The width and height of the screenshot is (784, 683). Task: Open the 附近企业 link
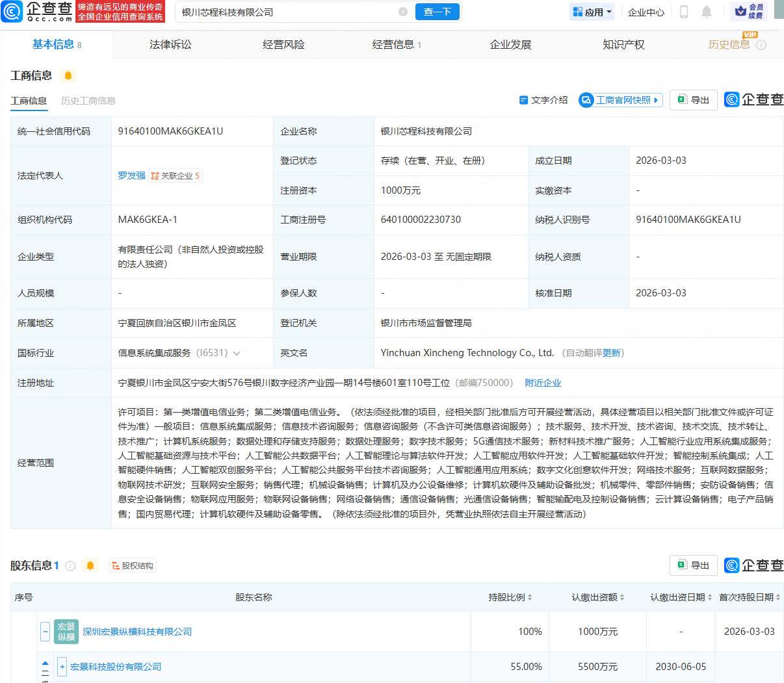coord(543,383)
